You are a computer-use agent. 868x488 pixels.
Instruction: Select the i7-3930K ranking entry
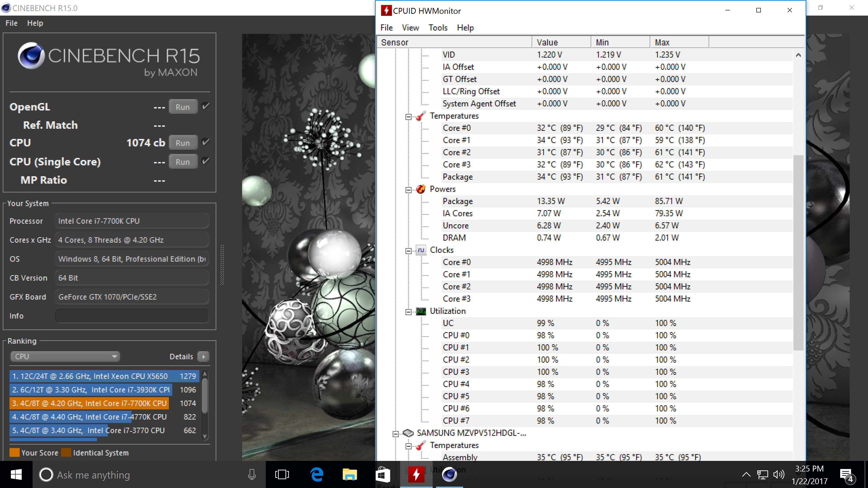pyautogui.click(x=104, y=390)
